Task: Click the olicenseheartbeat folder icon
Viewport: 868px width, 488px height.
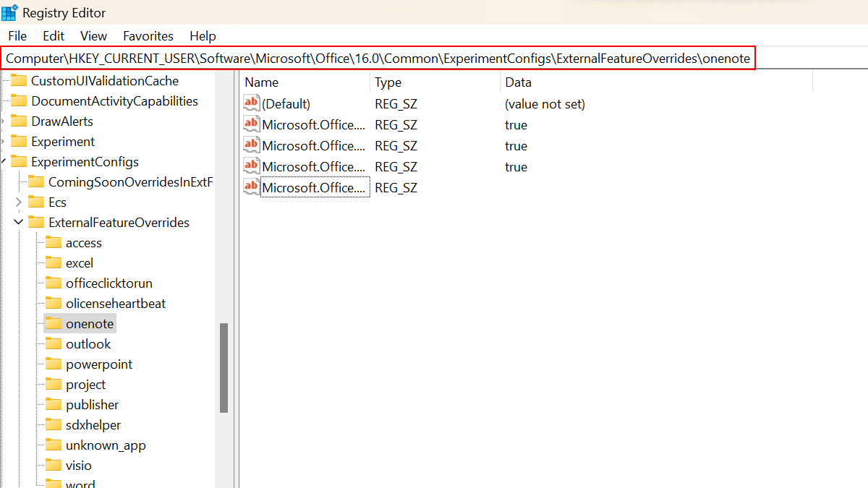Action: [54, 304]
